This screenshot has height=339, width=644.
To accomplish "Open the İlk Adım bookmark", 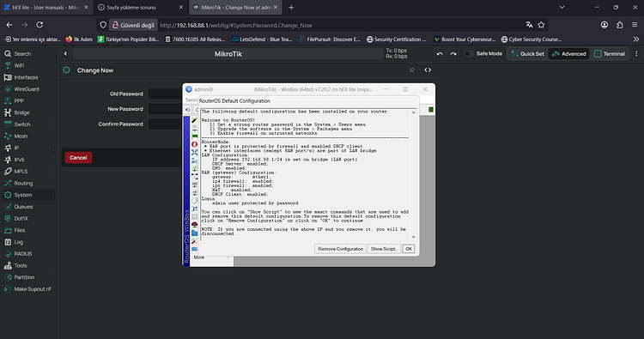I will (79, 39).
